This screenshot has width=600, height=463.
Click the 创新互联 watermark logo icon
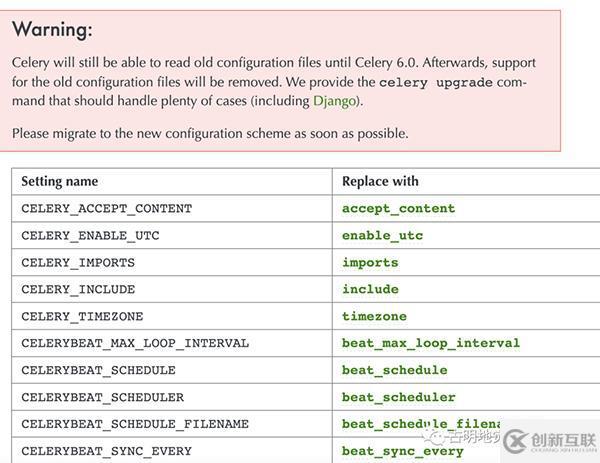[x=516, y=441]
